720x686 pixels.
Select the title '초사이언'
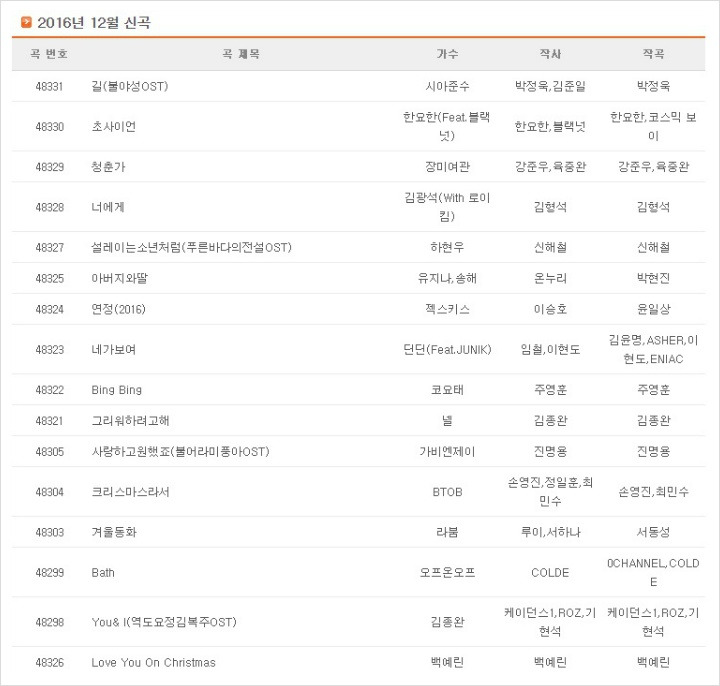pos(113,127)
